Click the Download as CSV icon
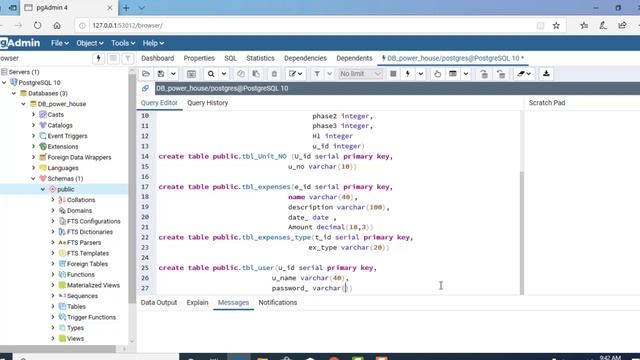The image size is (640, 360). (546, 74)
